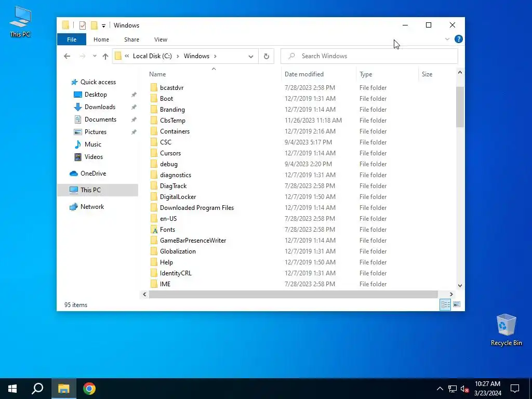This screenshot has height=399, width=532.
Task: Open Google Chrome from the taskbar
Action: click(89, 389)
